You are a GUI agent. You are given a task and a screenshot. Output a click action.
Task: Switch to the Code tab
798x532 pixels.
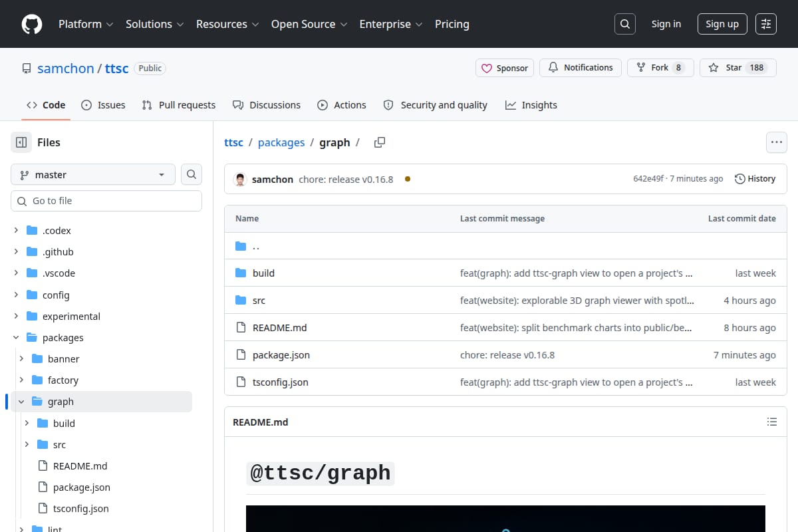tap(46, 105)
